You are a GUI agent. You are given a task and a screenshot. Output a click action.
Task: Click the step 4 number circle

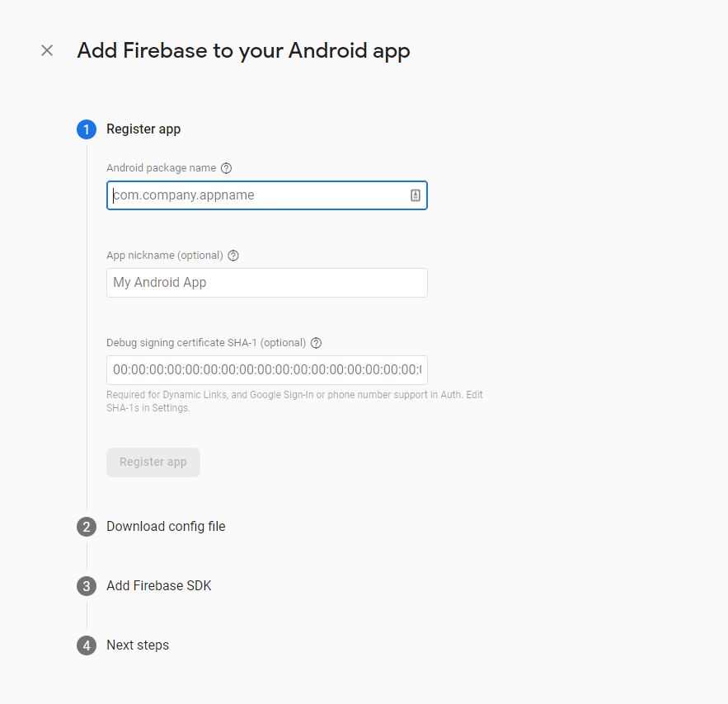(87, 645)
